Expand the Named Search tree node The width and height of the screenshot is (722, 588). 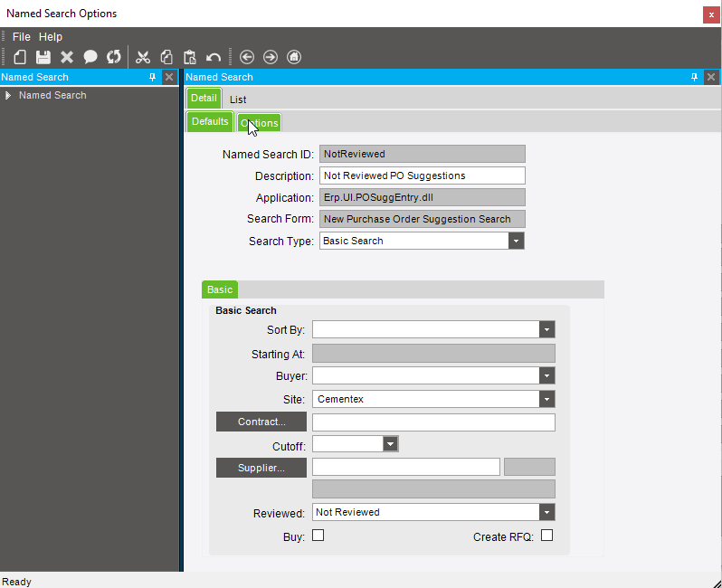coord(8,96)
